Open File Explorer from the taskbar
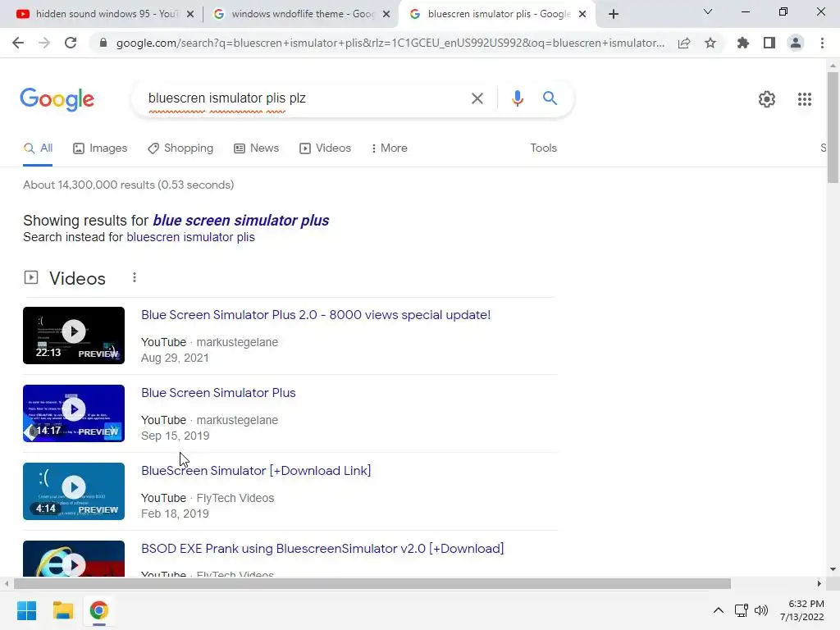 62,610
